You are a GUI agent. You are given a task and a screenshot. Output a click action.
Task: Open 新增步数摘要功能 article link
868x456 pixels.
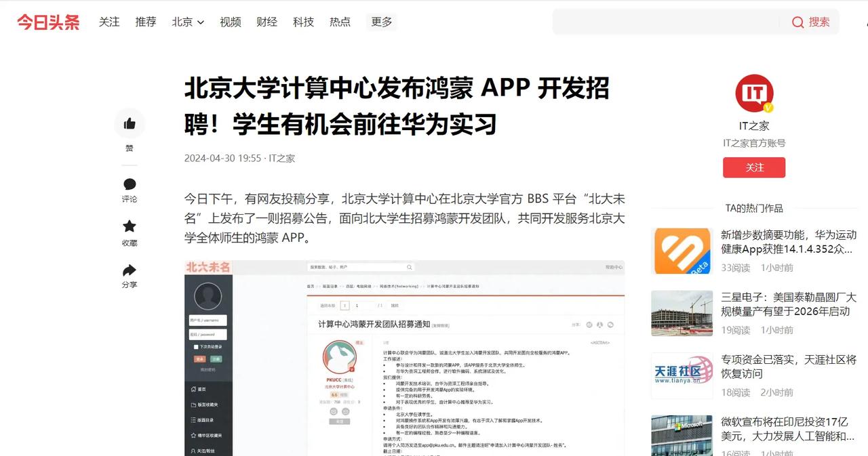(789, 242)
